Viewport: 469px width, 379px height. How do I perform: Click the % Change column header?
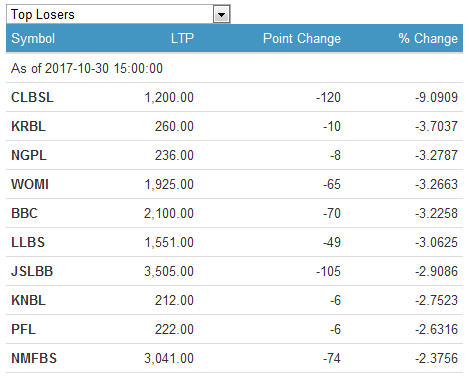[x=428, y=38]
